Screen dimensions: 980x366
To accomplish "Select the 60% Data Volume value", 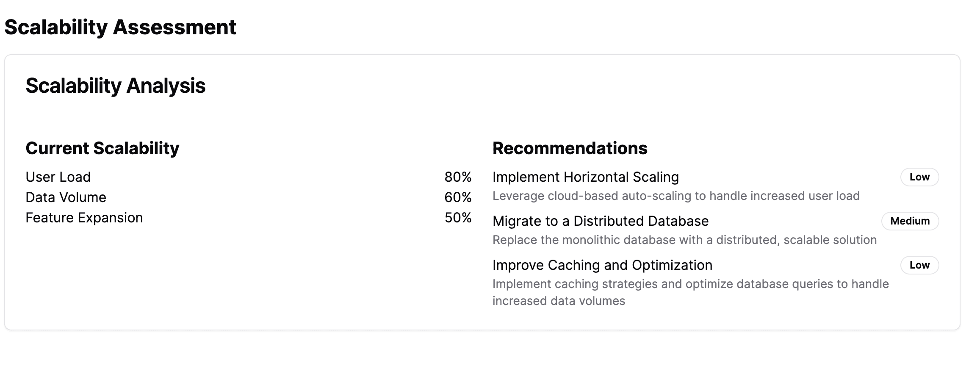I will tap(458, 197).
